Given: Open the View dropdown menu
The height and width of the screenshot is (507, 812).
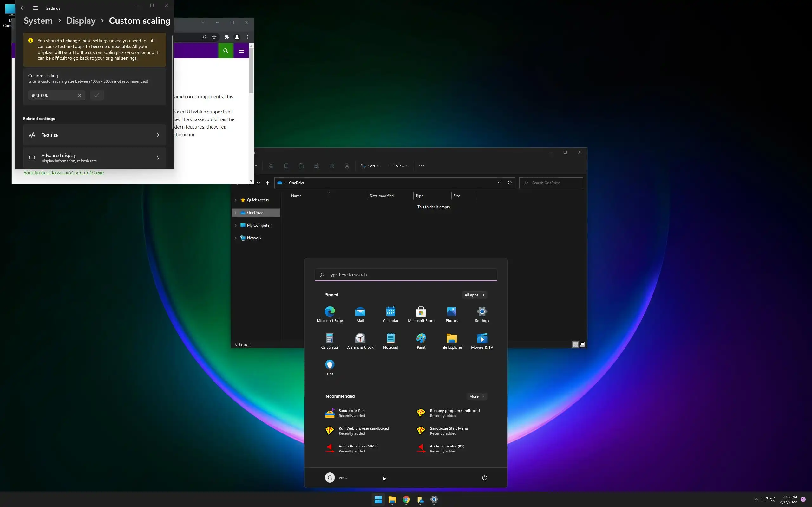Looking at the screenshot, I should click(x=398, y=166).
